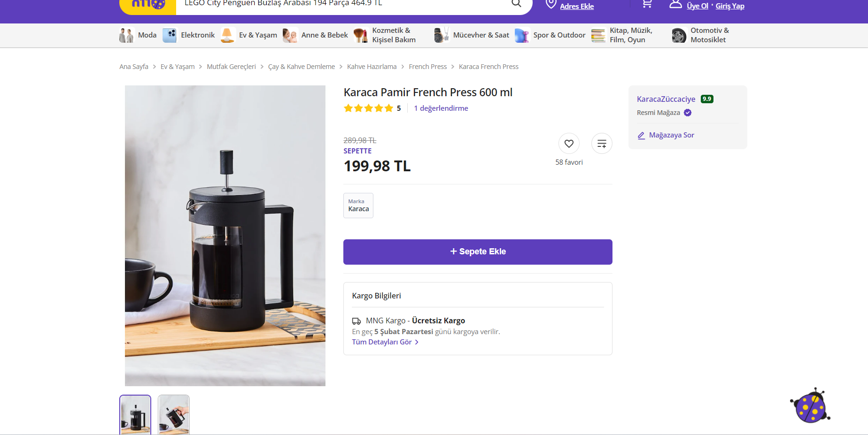Add product to favorites with heart icon
This screenshot has height=435, width=868.
click(569, 144)
